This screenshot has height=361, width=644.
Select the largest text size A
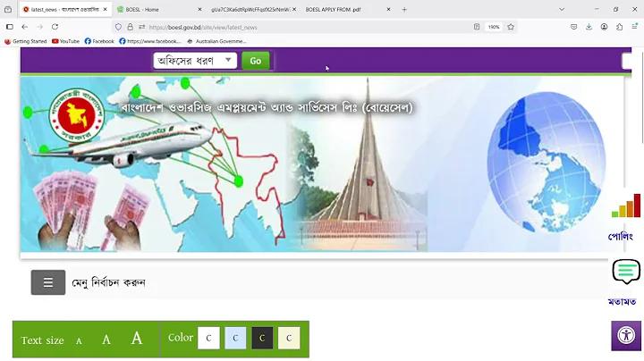pos(137,339)
